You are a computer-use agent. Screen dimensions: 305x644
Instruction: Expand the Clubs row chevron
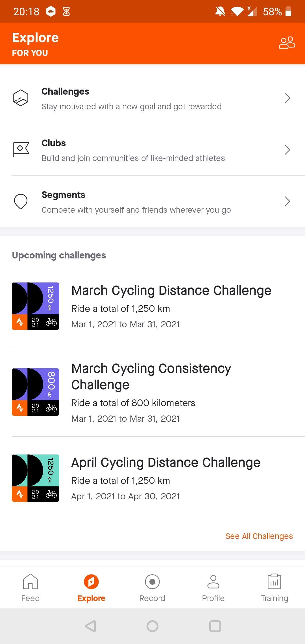point(287,150)
